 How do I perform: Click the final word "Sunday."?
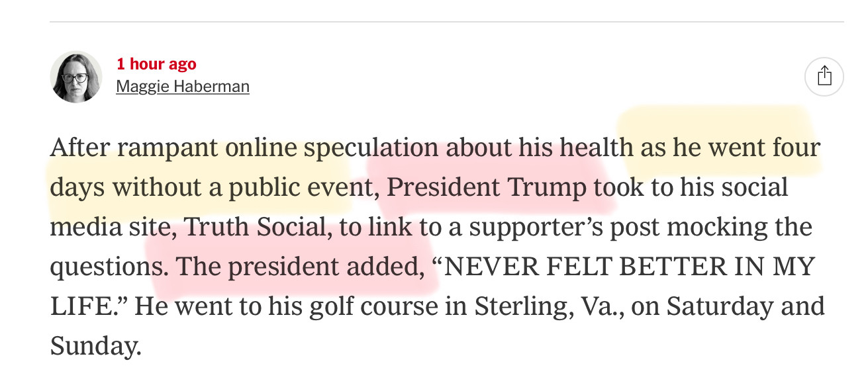click(x=96, y=346)
